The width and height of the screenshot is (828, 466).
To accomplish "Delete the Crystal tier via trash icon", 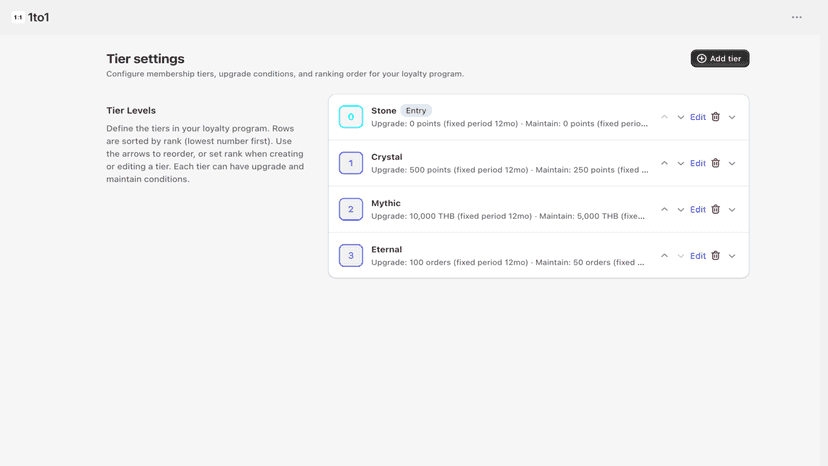I will coord(716,163).
